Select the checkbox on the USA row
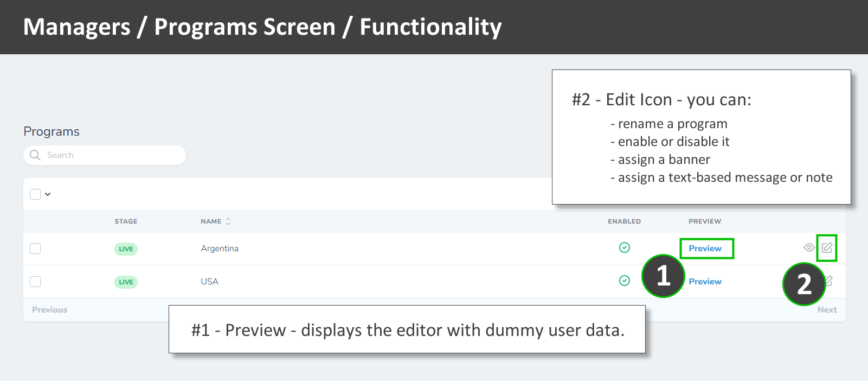This screenshot has height=381, width=868. tap(35, 281)
